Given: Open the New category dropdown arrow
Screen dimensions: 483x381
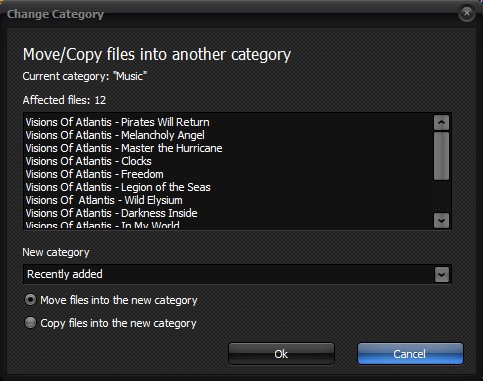Looking at the screenshot, I should [442, 275].
